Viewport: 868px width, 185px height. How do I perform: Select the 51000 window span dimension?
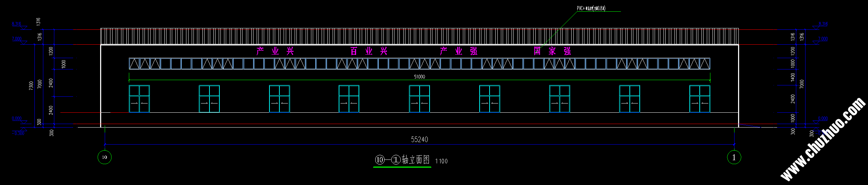(x=419, y=77)
